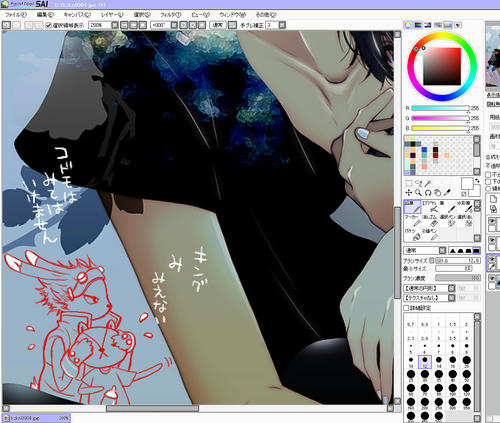500x423 pixels.
Task: Select the sharpest brush edge shape
Action: 453,251
